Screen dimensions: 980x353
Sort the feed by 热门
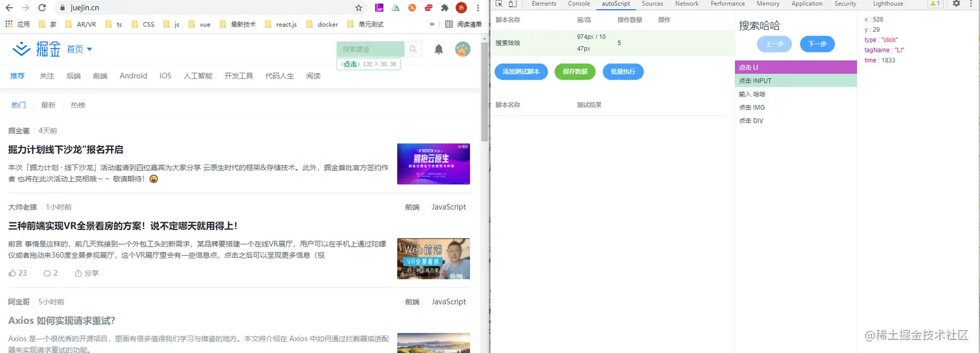point(19,105)
